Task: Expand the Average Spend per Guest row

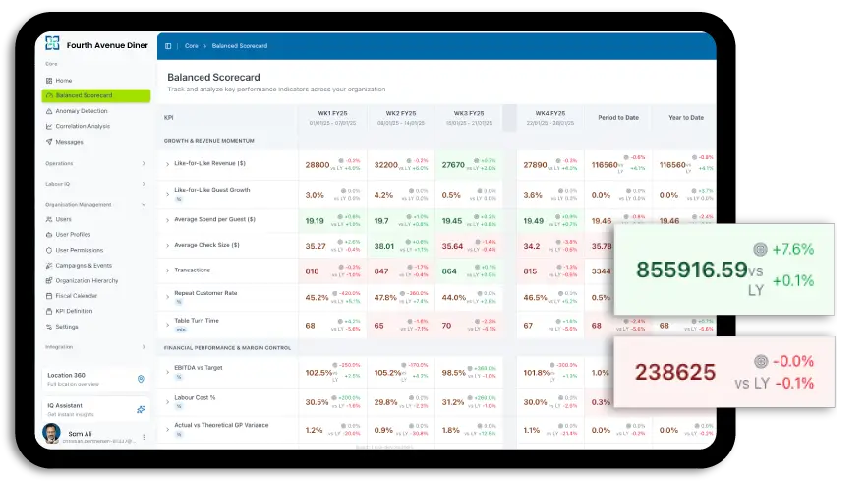Action: (167, 220)
